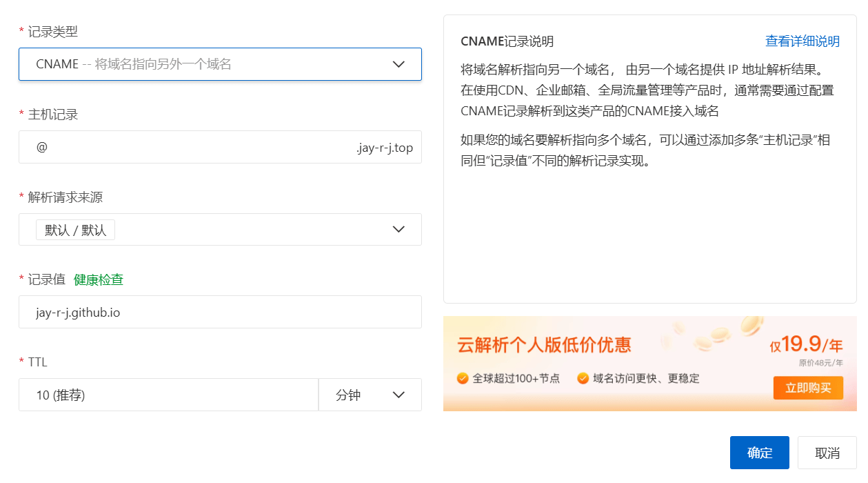The height and width of the screenshot is (483, 868).
Task: Select the 默认 / 默认 tag
Action: (x=76, y=230)
